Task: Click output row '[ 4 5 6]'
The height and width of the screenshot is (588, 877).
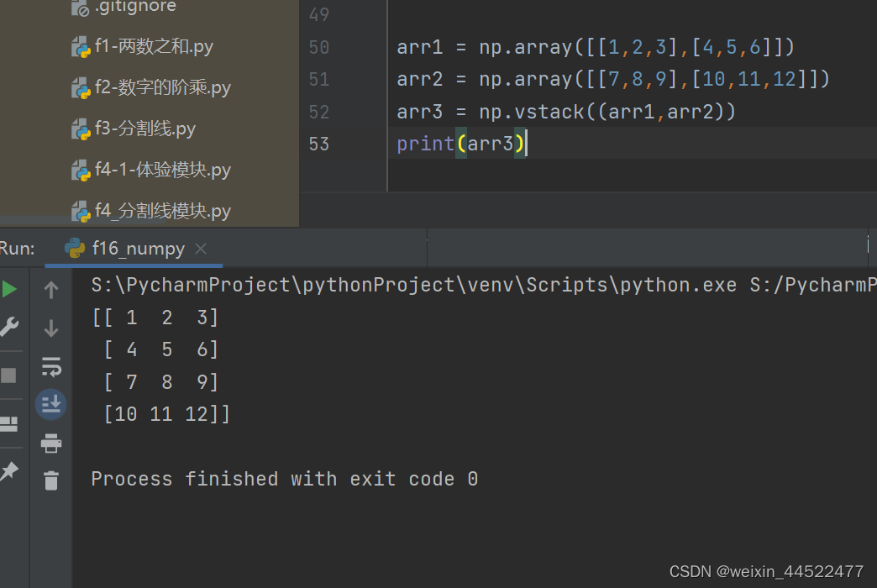Action: click(x=161, y=349)
